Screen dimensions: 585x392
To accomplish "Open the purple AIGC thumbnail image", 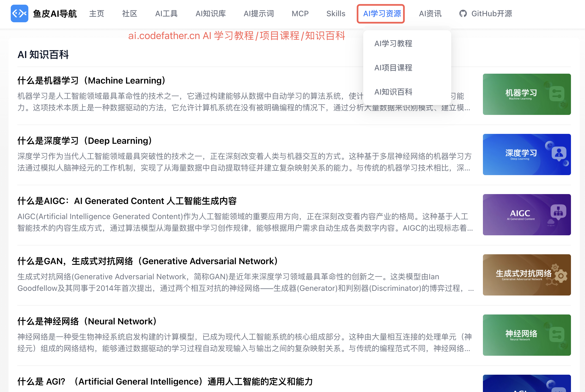I will coord(526,215).
